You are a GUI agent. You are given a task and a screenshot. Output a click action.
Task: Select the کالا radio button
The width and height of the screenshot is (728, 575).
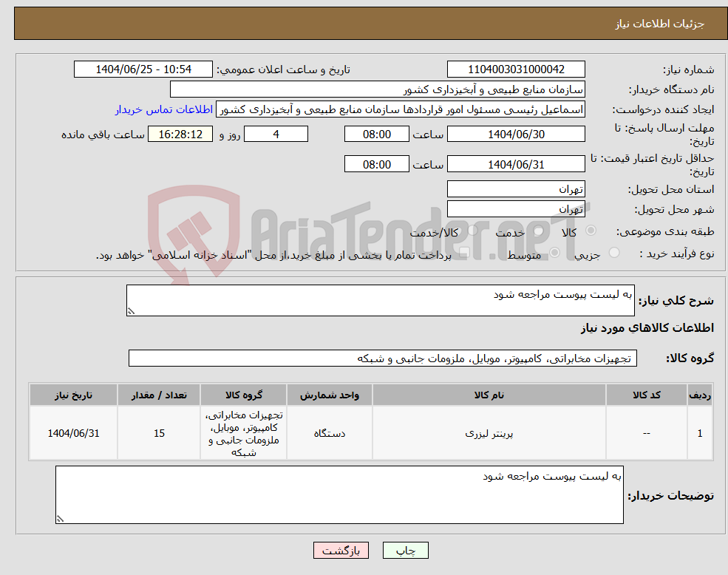tap(591, 229)
